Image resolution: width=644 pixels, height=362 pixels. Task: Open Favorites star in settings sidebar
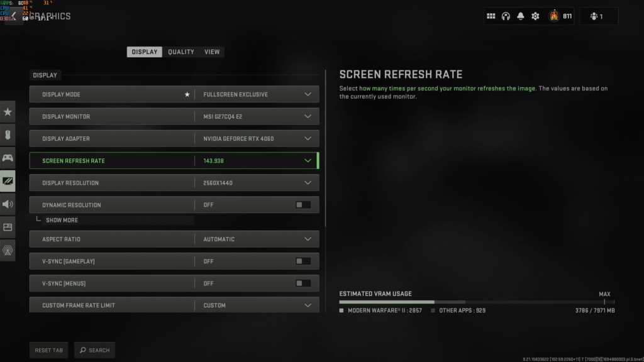[8, 112]
